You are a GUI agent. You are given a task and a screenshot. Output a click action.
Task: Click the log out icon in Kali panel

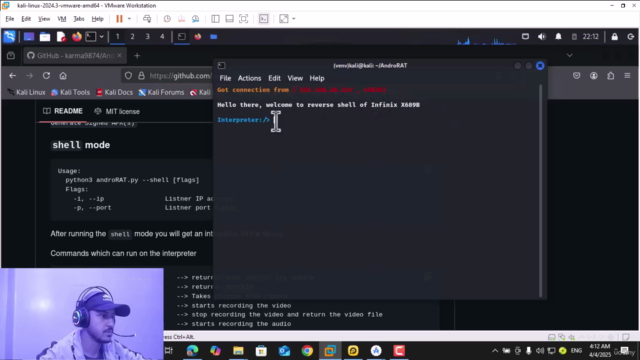tap(631, 37)
